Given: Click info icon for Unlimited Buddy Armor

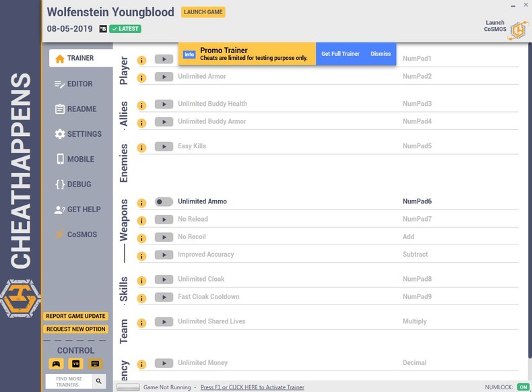Looking at the screenshot, I should click(x=141, y=123).
